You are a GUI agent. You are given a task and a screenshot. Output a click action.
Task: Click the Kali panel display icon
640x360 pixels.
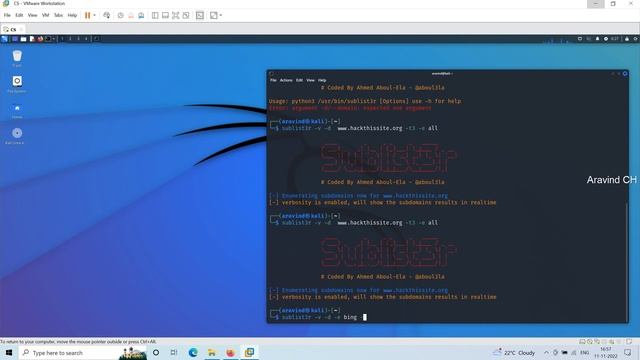click(x=580, y=39)
